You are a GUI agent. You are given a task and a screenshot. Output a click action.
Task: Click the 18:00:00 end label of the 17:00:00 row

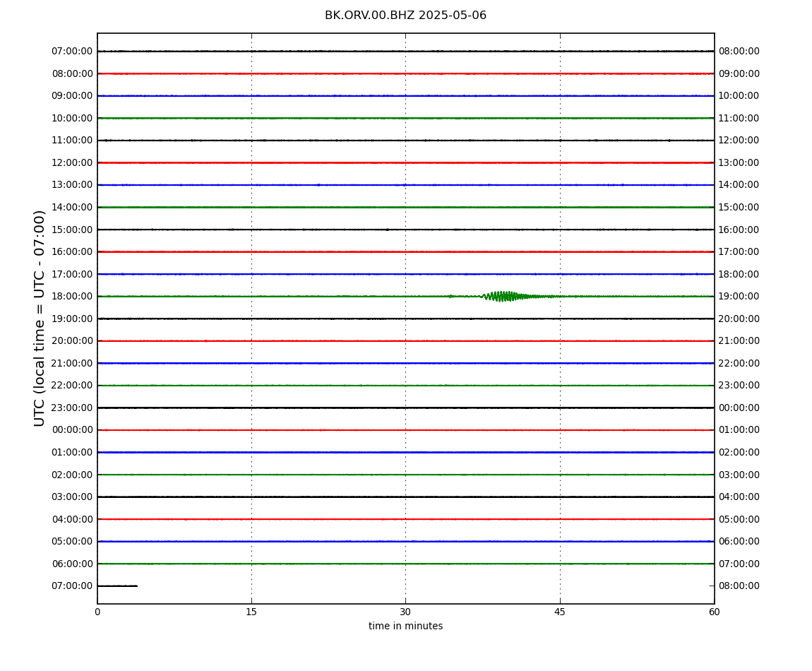[x=739, y=274]
